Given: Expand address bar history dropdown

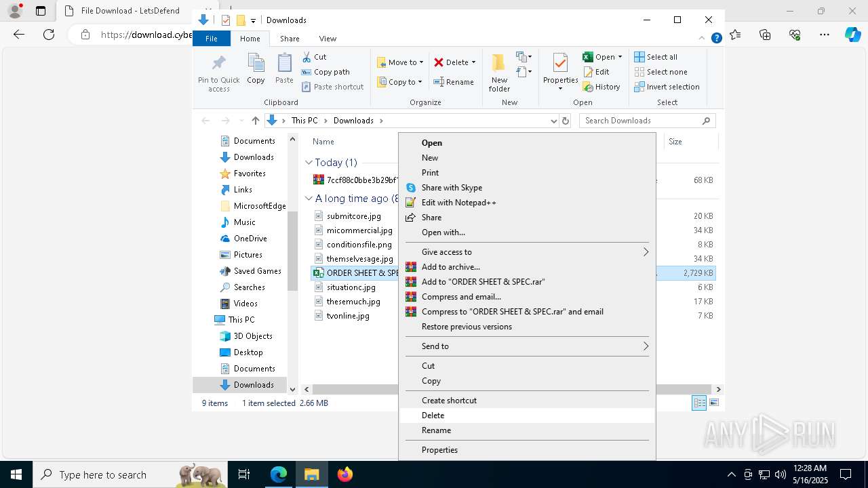Looking at the screenshot, I should tap(553, 121).
